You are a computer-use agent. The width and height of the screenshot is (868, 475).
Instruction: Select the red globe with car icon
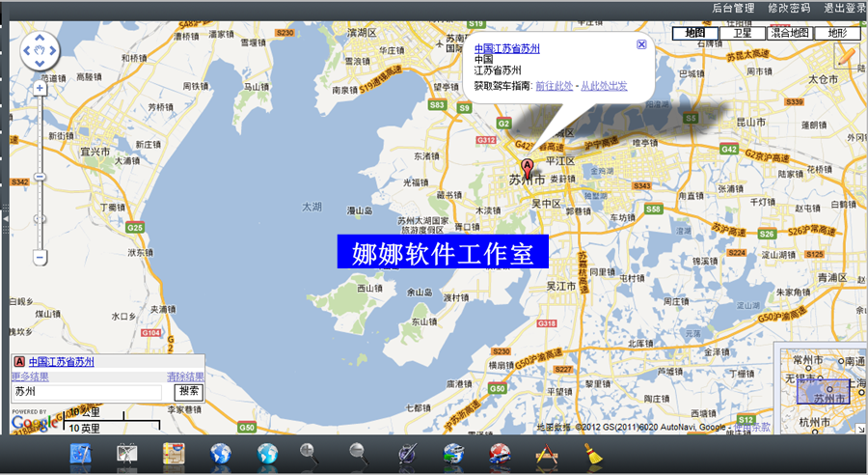click(500, 454)
